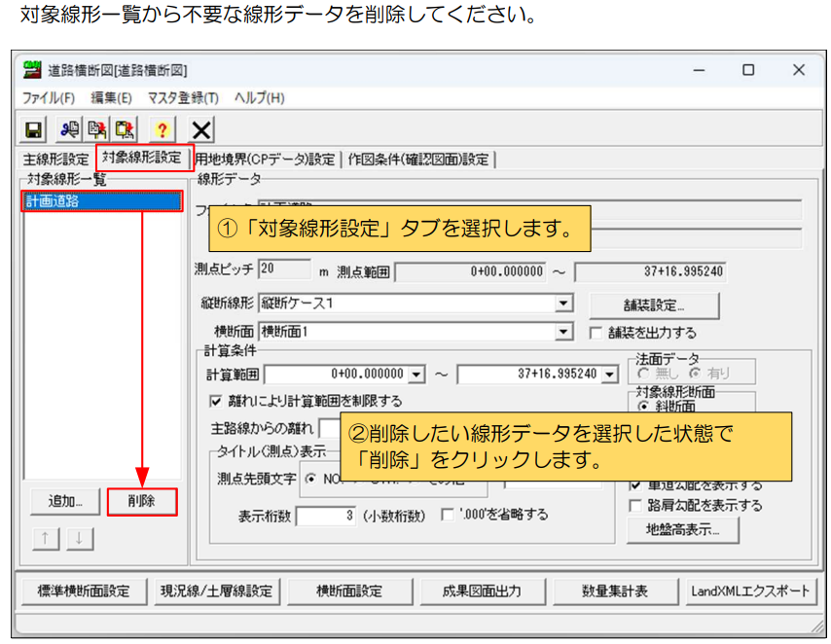Open the 舗装設定... dialog
Viewport: 831px width, 644px height.
654,305
